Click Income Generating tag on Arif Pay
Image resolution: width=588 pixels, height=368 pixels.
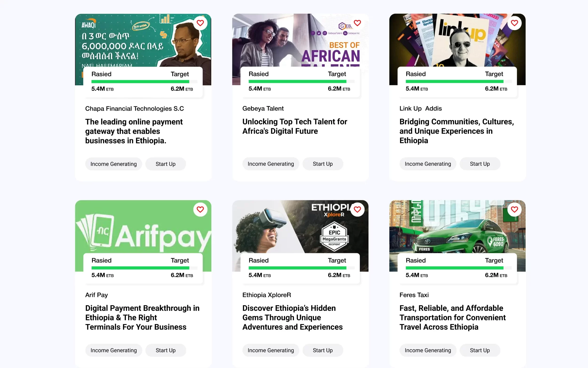click(x=114, y=350)
